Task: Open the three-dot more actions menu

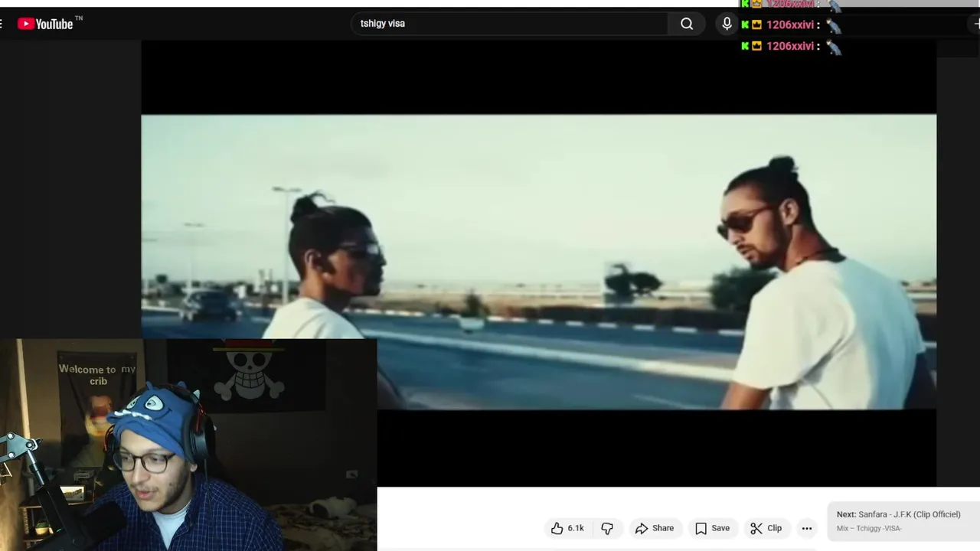Action: [x=807, y=528]
